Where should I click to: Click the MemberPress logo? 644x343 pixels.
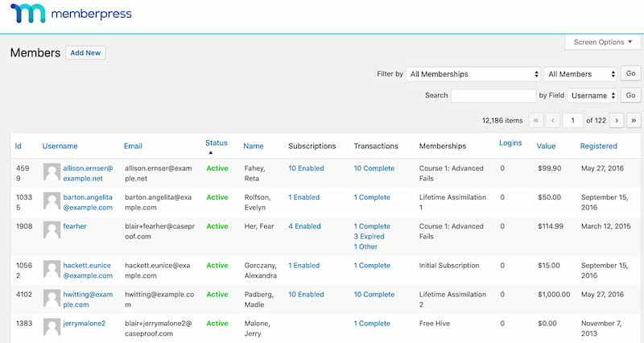(71, 14)
